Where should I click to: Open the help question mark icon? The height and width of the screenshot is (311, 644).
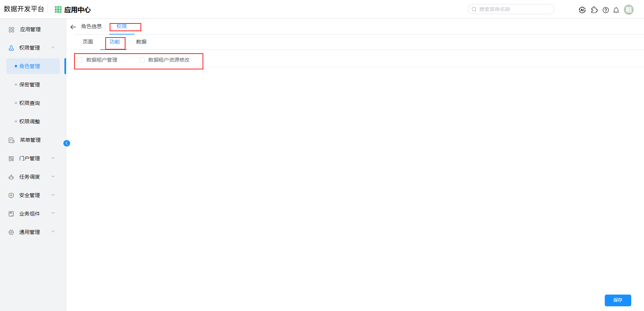605,10
